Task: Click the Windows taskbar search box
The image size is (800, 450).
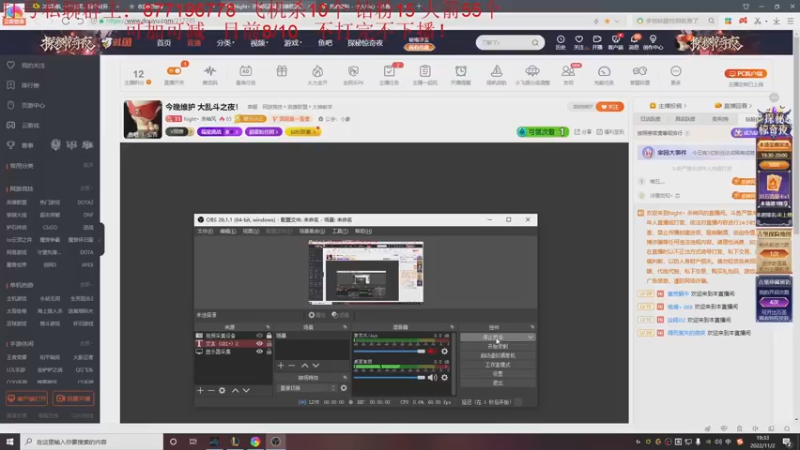Action: 91,442
